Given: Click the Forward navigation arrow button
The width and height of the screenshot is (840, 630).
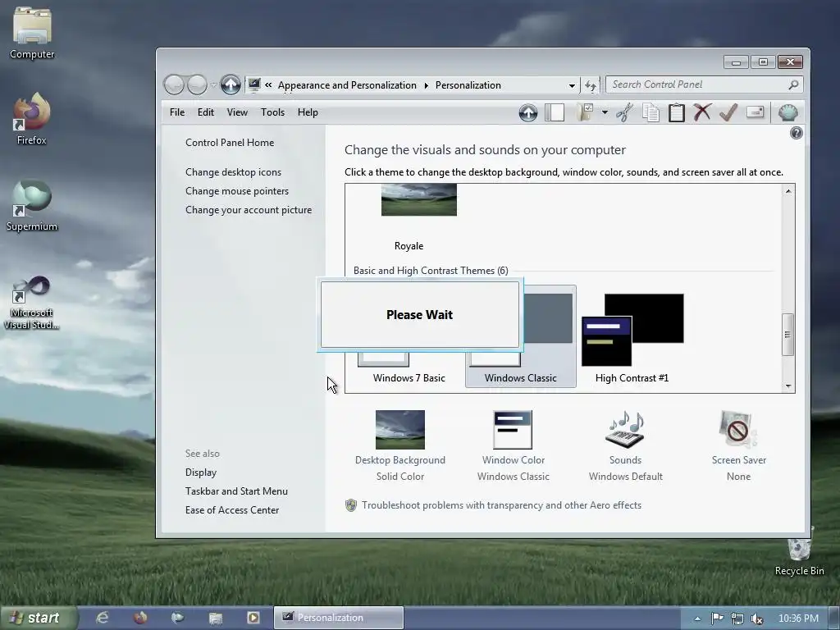Looking at the screenshot, I should pos(197,84).
